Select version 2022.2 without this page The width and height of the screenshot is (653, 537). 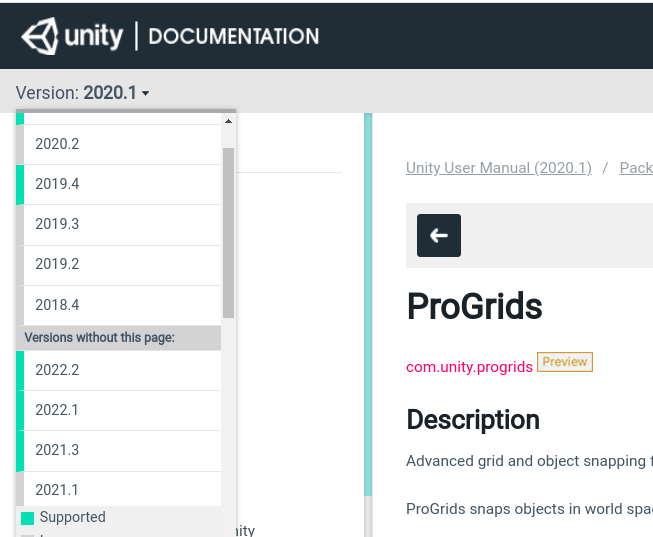(57, 370)
